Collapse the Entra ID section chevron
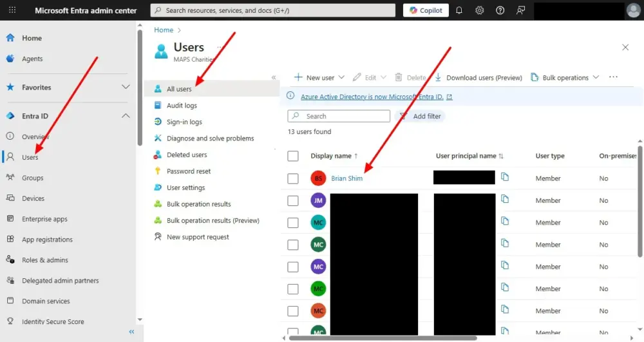This screenshot has width=644, height=342. coord(126,116)
